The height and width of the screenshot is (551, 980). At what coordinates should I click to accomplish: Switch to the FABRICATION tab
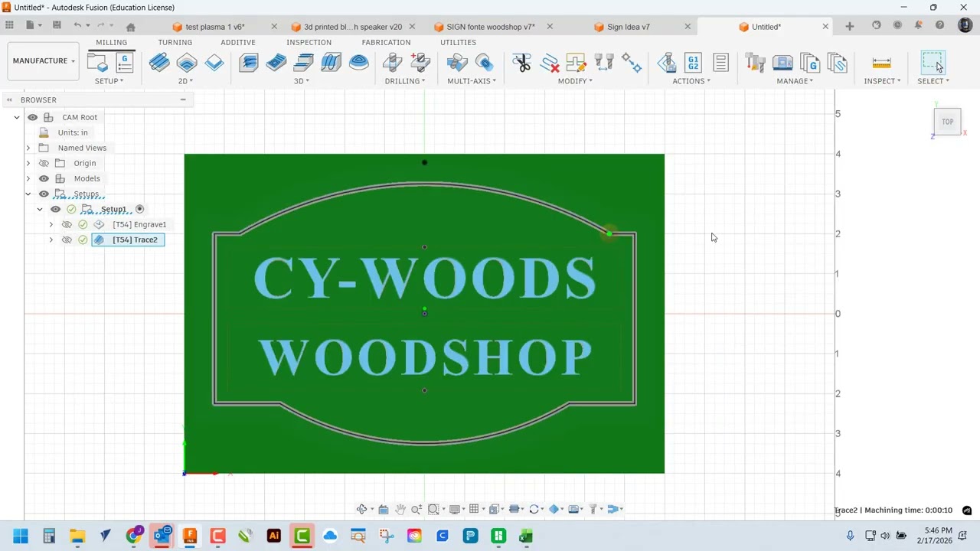coord(386,42)
